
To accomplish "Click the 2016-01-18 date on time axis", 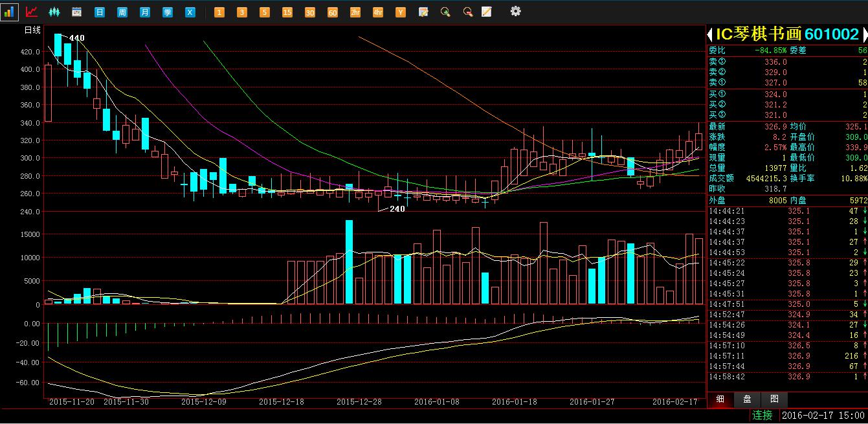I will pos(515,402).
